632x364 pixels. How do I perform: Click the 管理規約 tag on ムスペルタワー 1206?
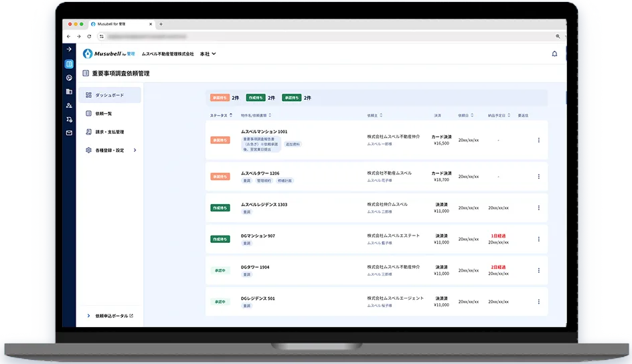(264, 181)
